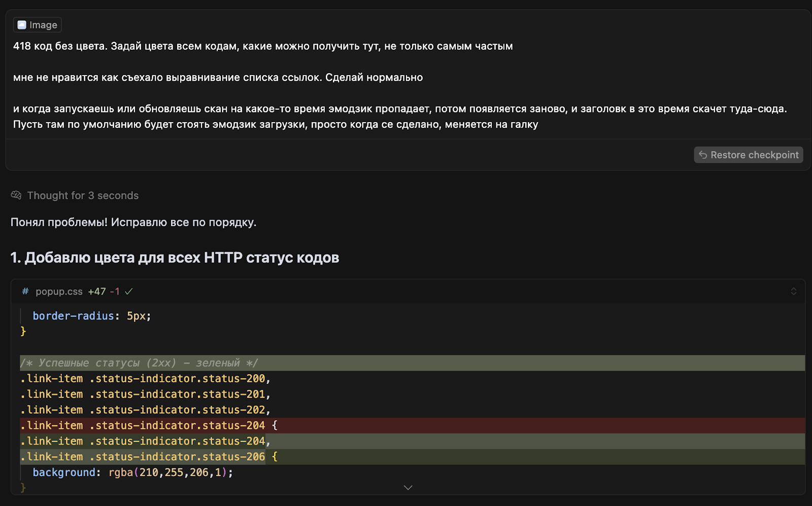The height and width of the screenshot is (506, 812).
Task: Click the picture icon in the Image chip
Action: pos(22,25)
